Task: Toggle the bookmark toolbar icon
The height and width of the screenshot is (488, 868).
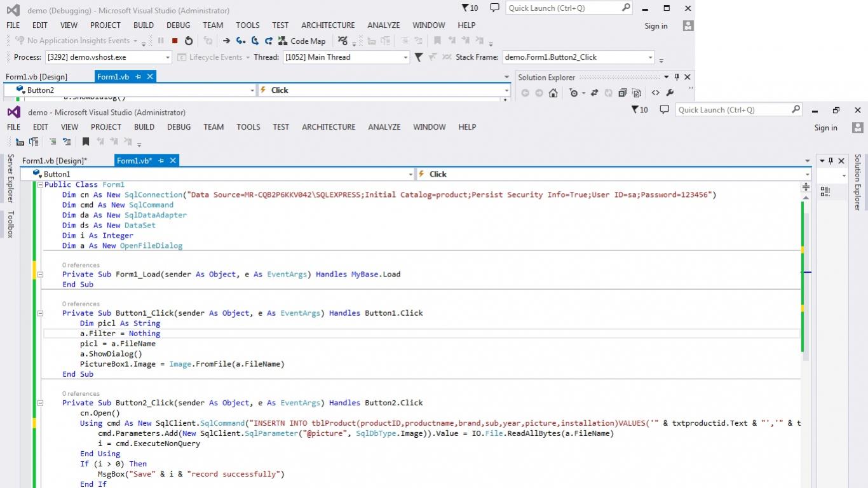Action: point(86,142)
